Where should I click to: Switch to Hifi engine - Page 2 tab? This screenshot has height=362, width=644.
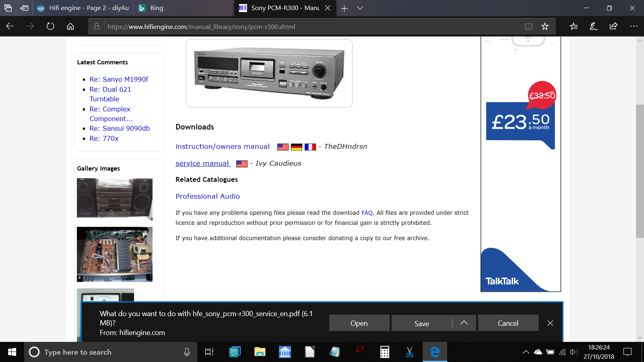[83, 8]
